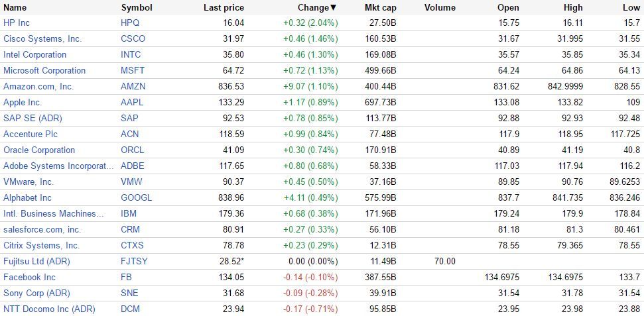Open the Facebook Inc link

click(x=30, y=277)
